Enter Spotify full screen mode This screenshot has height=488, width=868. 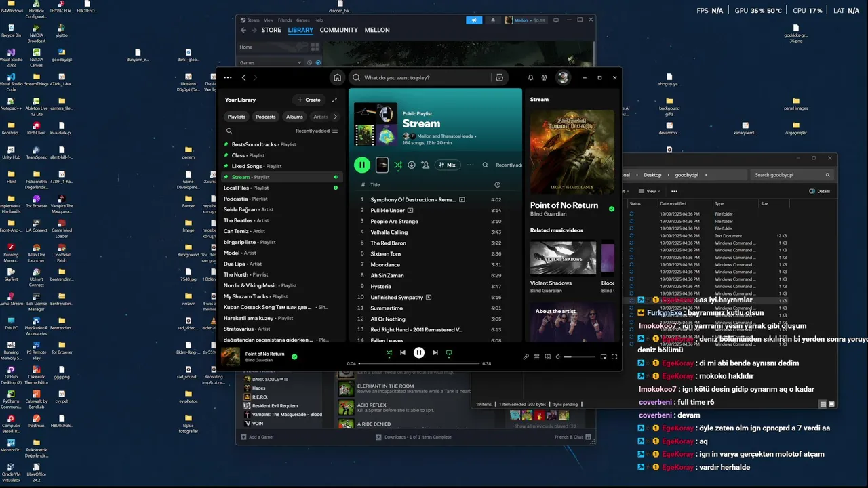(614, 357)
